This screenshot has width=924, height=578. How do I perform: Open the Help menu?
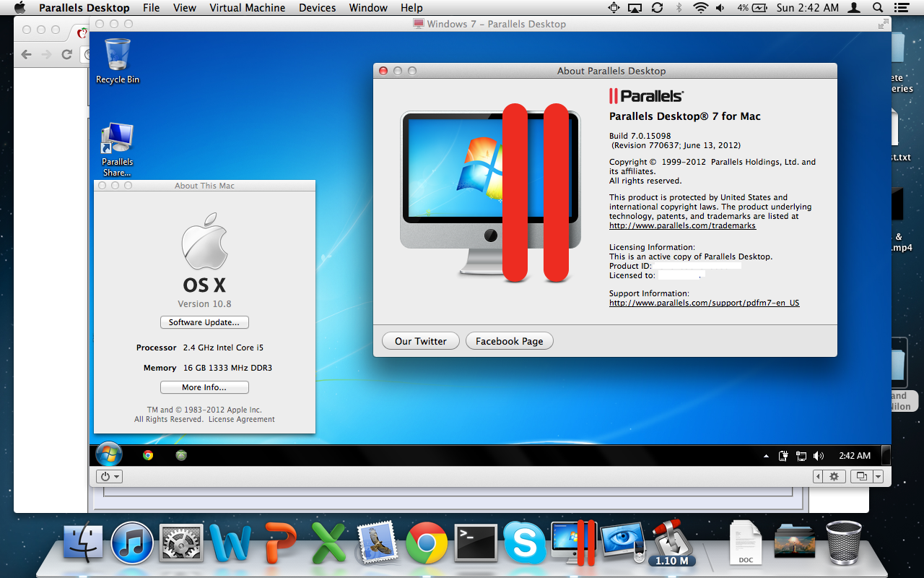[x=411, y=8]
